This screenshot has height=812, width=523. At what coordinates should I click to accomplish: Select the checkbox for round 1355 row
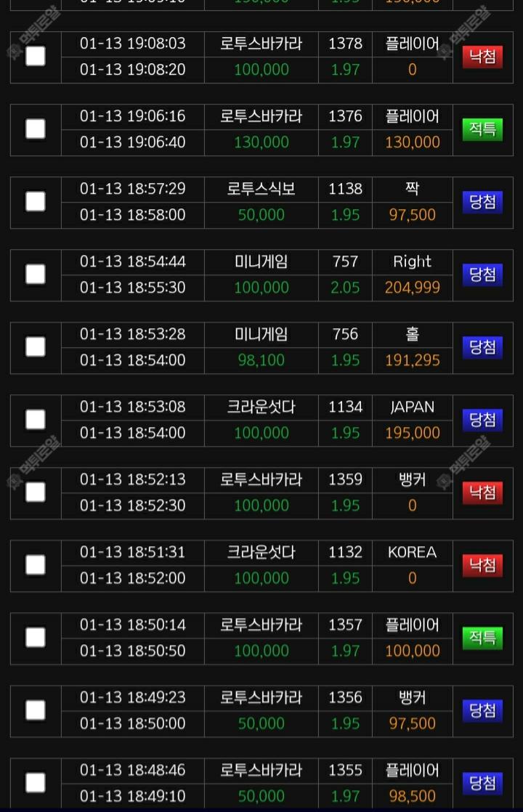(36, 782)
